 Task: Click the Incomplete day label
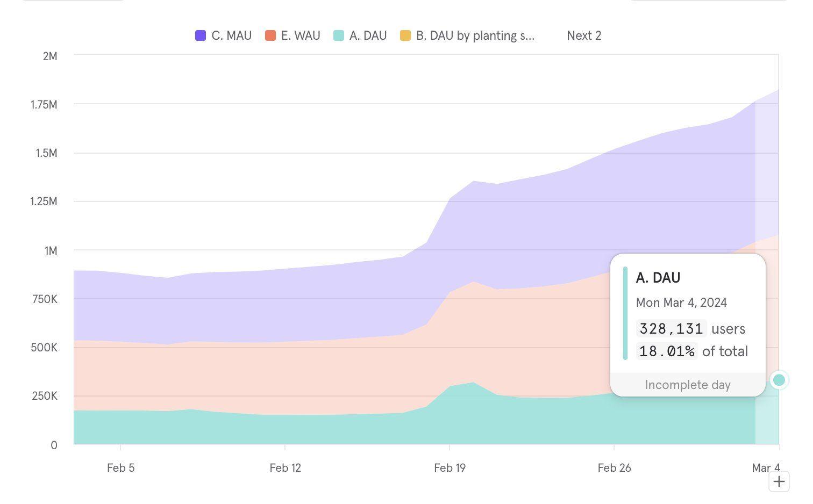[687, 385]
